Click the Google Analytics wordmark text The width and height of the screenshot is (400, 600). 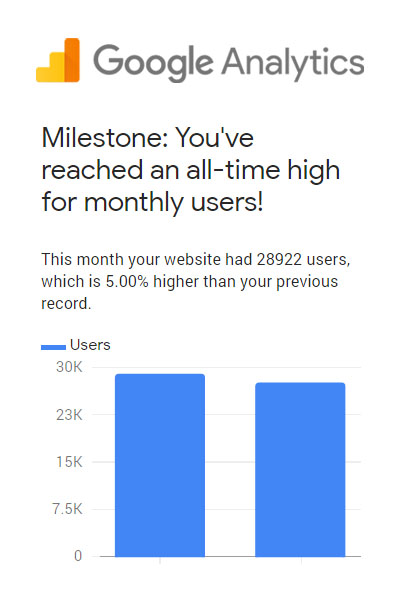coord(229,63)
